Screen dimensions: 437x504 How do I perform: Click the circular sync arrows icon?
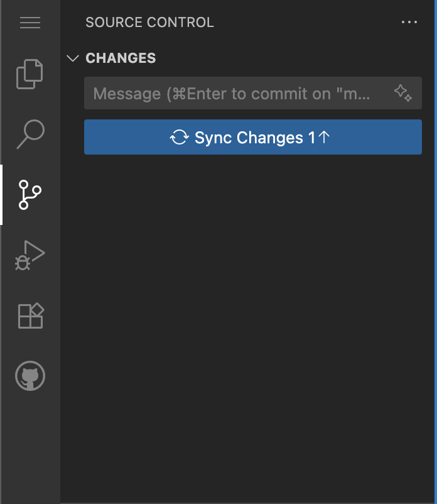coord(180,137)
